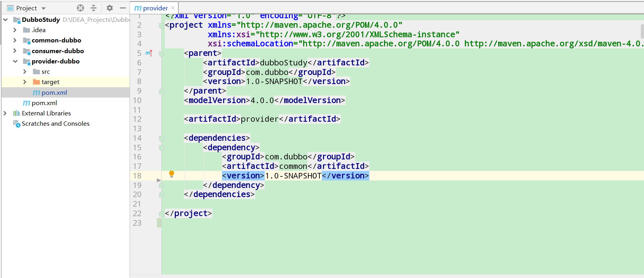
Task: Switch to the provider editor tab
Action: (x=155, y=8)
